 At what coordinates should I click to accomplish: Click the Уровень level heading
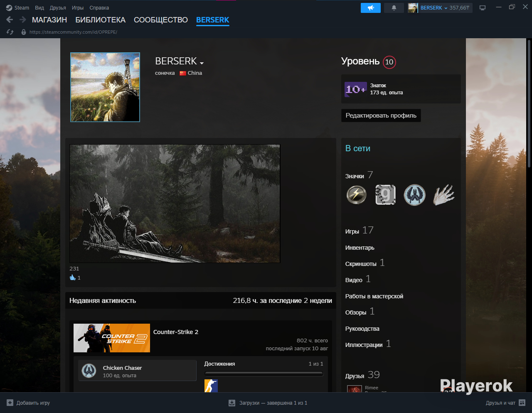tap(360, 61)
